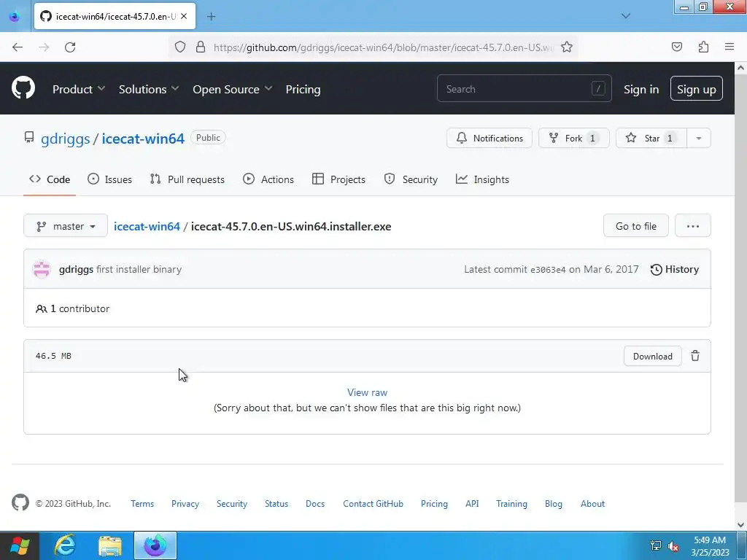Click the taskbar clock showing 5:49 AM
747x560 pixels.
click(710, 545)
